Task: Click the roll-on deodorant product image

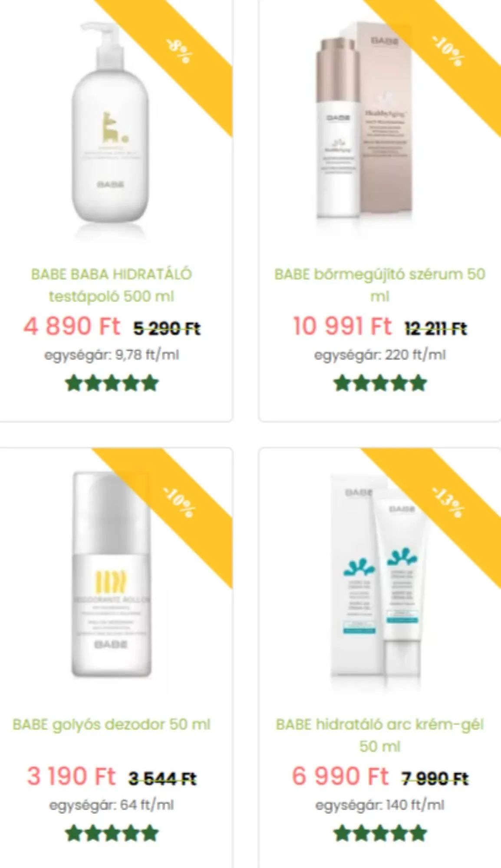Action: tap(112, 574)
